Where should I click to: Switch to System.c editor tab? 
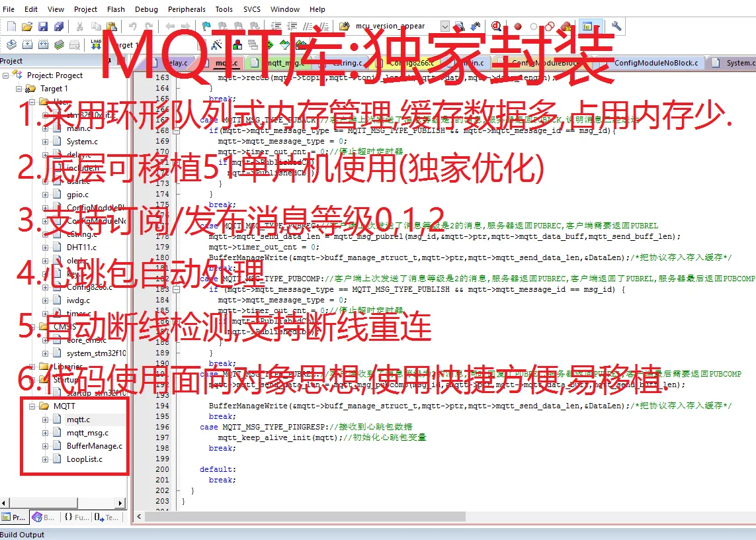(732, 63)
